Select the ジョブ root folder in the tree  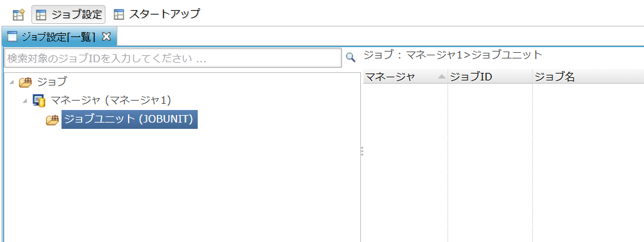pos(51,82)
